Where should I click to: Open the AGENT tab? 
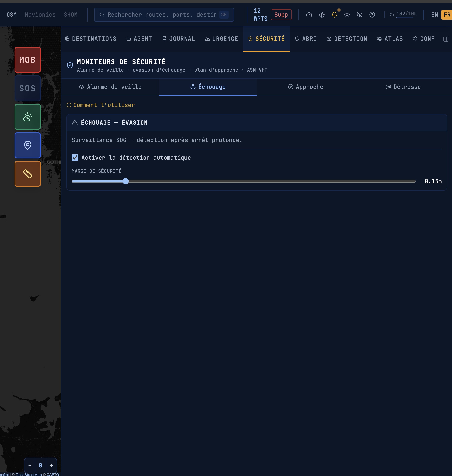point(139,39)
